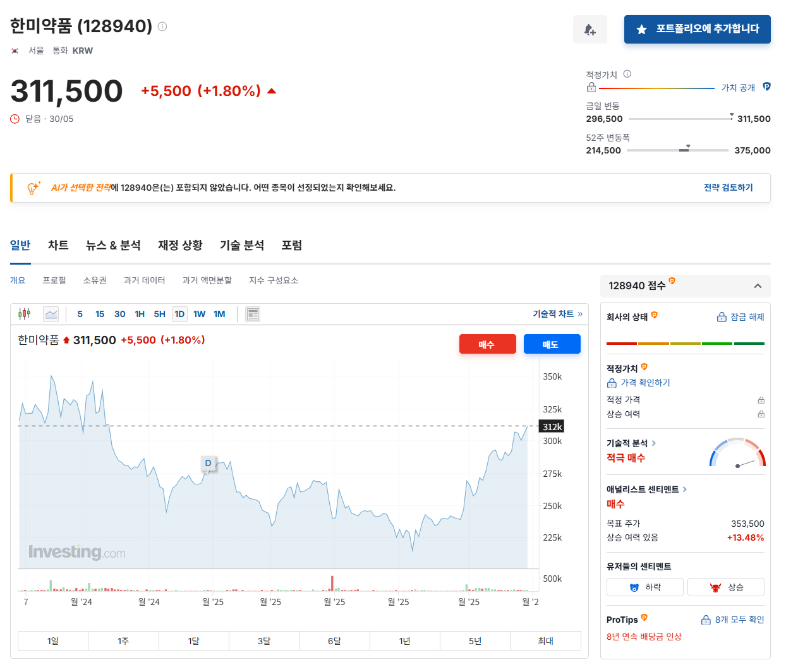This screenshot has height=672, width=786.
Task: Select the 1일 time range
Action: 53,640
